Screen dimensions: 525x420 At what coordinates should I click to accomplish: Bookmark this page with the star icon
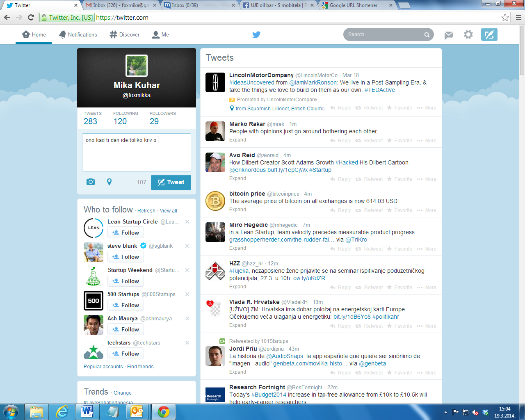[x=505, y=17]
